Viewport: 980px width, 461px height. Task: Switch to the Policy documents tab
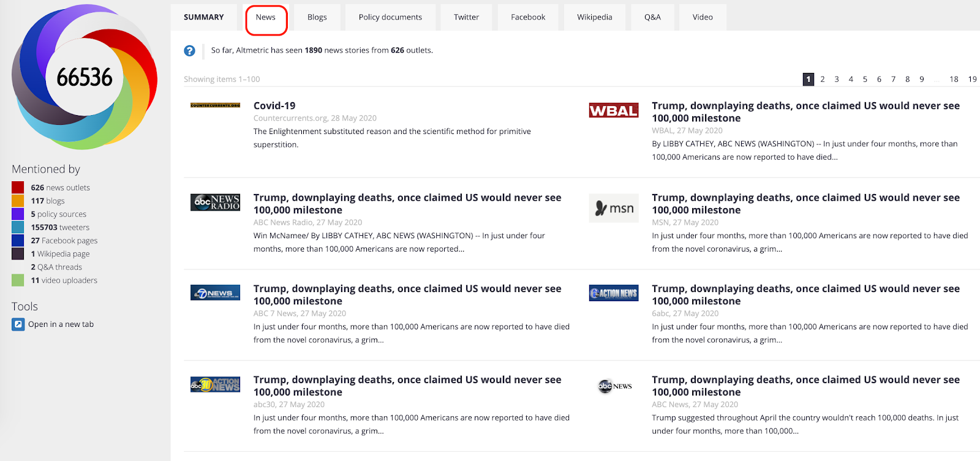pyautogui.click(x=390, y=17)
